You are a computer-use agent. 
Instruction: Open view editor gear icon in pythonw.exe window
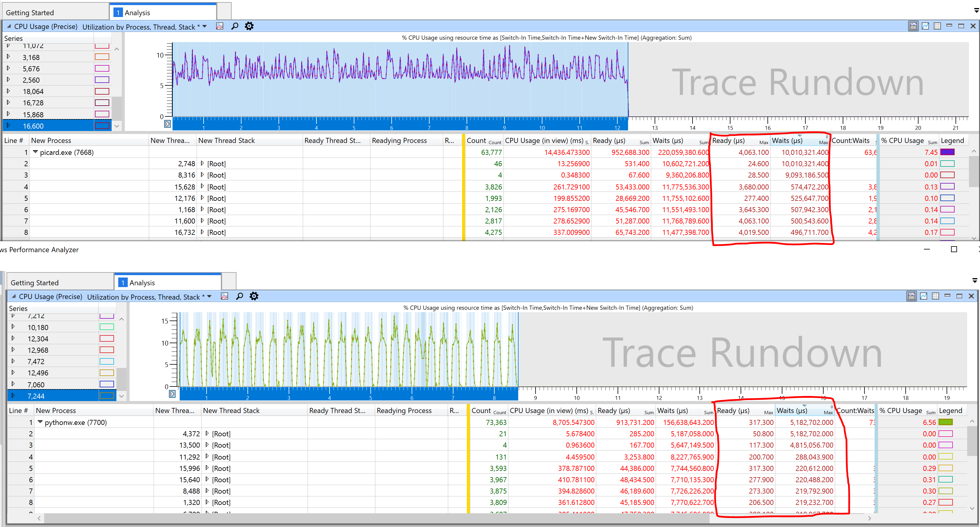254,296
